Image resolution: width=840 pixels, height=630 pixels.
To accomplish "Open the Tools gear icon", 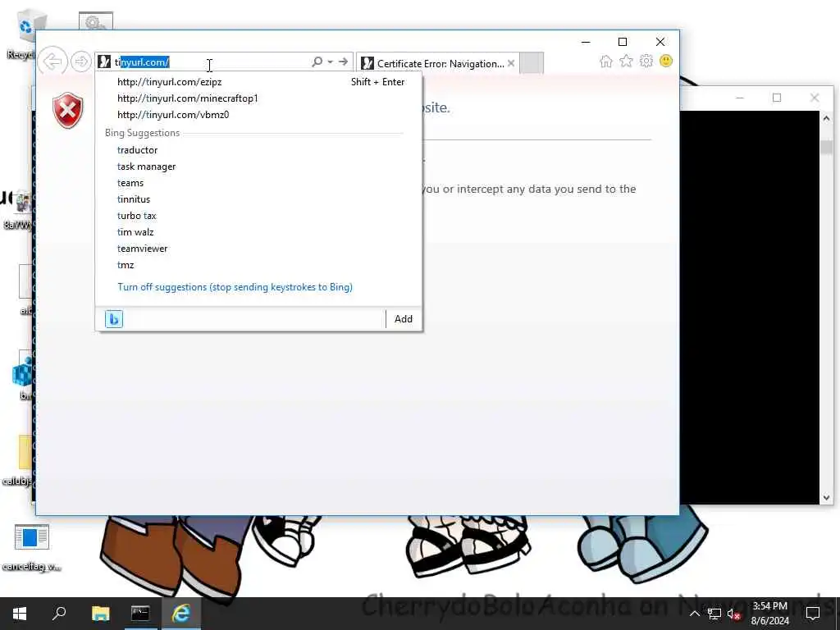I will point(646,61).
